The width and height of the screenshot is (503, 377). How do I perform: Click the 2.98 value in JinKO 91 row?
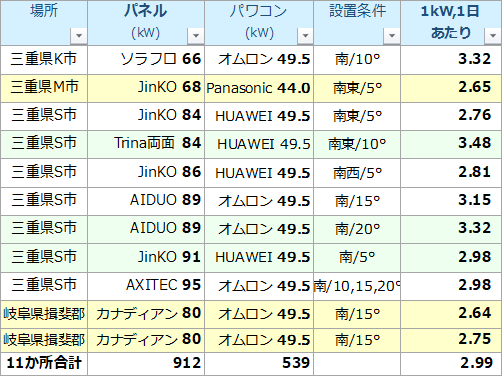451,257
